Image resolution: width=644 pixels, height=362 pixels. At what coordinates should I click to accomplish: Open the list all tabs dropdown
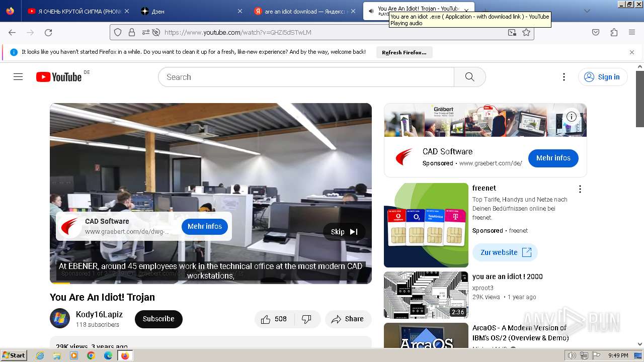pyautogui.click(x=587, y=11)
